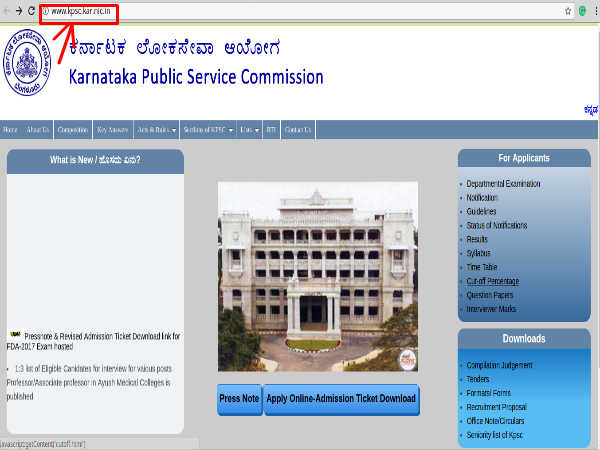Go forward with the browser arrow
The width and height of the screenshot is (600, 450).
pos(19,11)
